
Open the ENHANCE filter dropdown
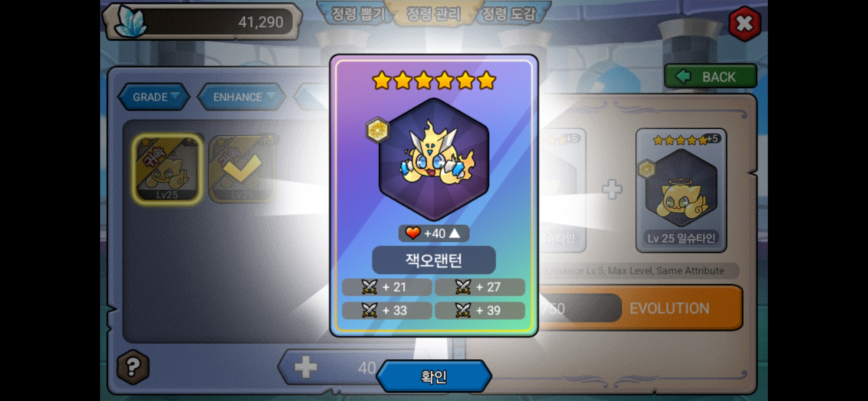(x=242, y=97)
